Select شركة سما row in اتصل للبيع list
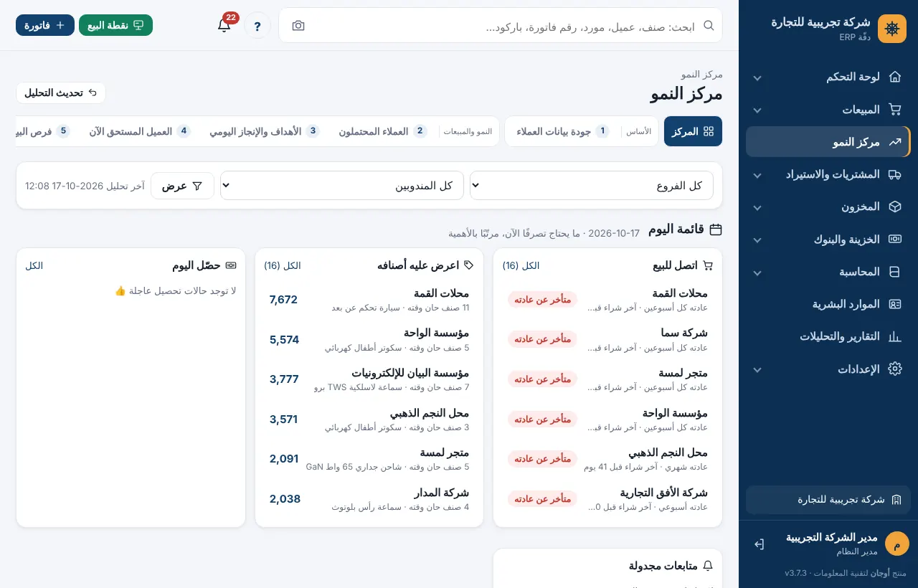Viewport: 918px width, 588px height. [608, 339]
